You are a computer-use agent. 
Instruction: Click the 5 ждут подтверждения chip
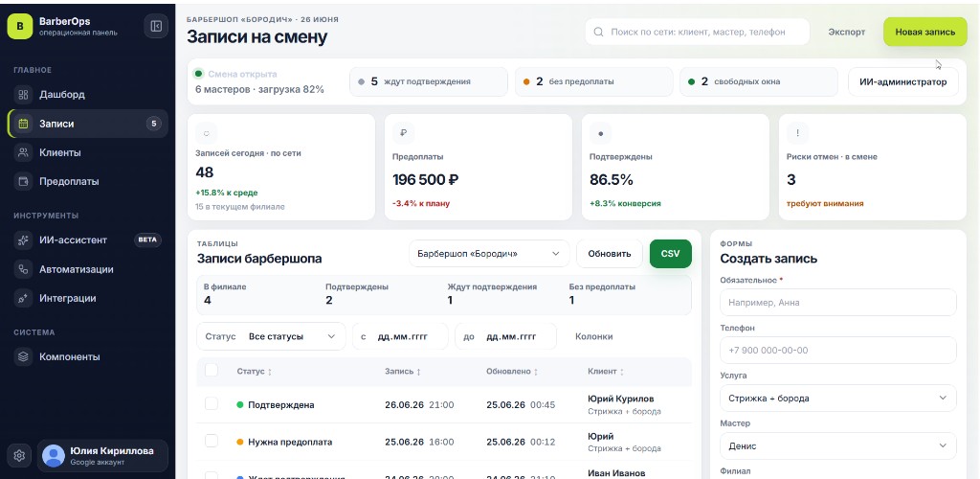(x=429, y=82)
